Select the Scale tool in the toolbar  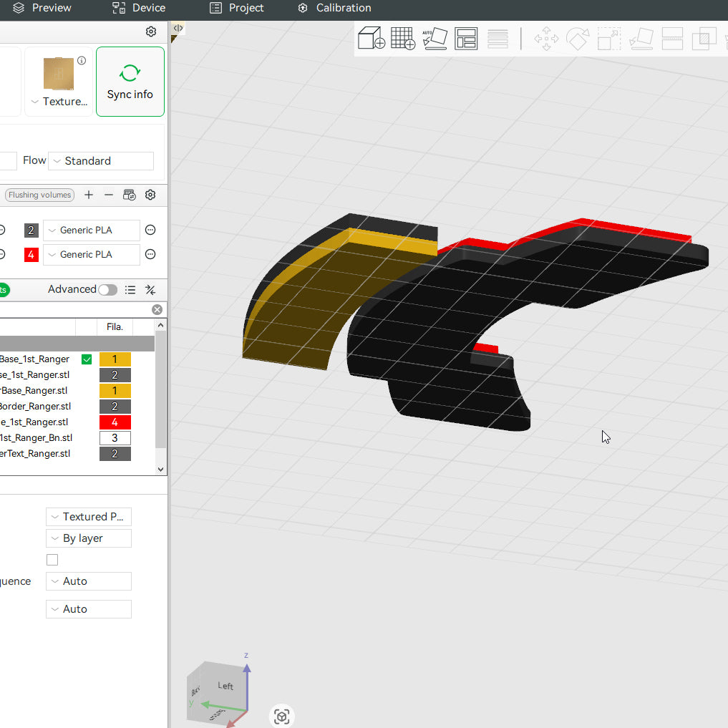point(608,39)
